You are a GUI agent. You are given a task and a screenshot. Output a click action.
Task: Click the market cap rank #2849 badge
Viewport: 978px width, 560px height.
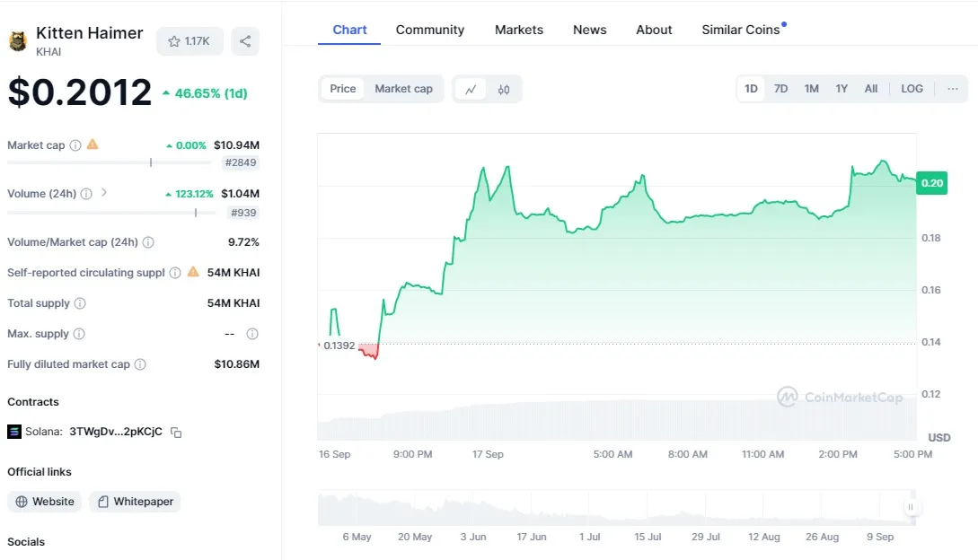[x=241, y=162]
